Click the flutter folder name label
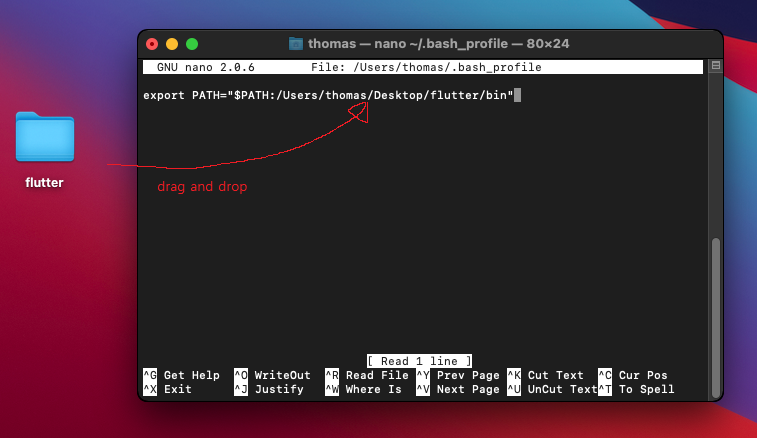The image size is (757, 438). pos(44,183)
